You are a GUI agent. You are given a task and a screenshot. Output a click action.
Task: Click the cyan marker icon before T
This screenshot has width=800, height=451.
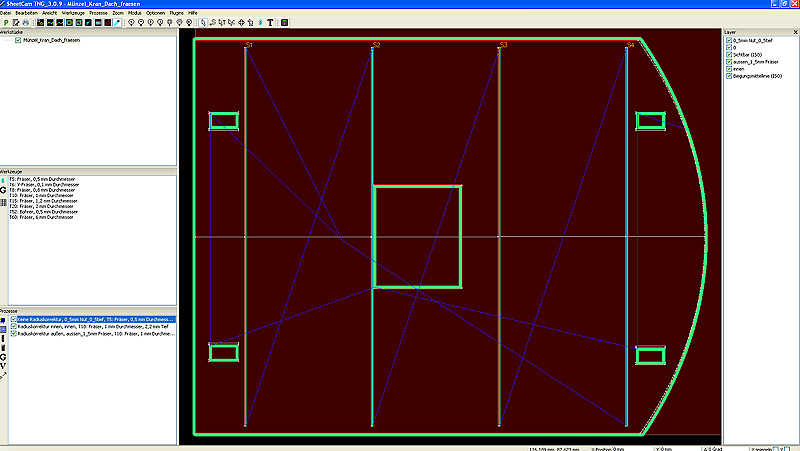point(260,22)
